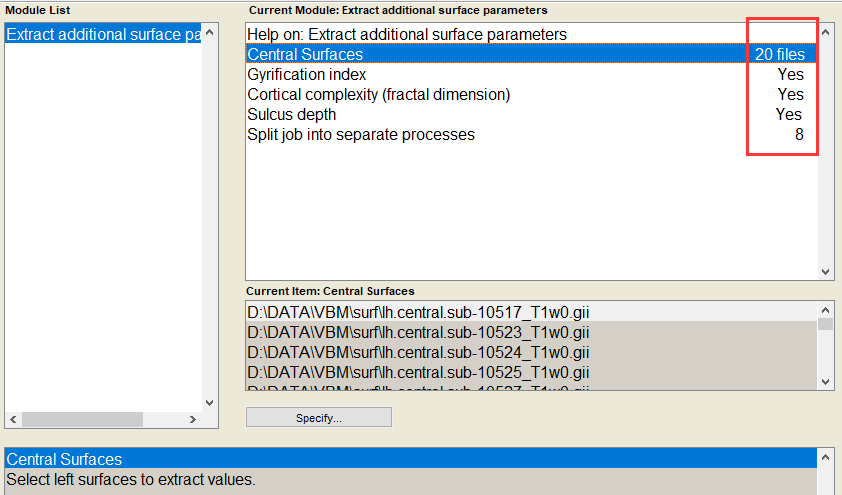Screen dimensions: 842x495
Task: Click the 'Yes' value of Sulcus depth
Action: (x=789, y=114)
